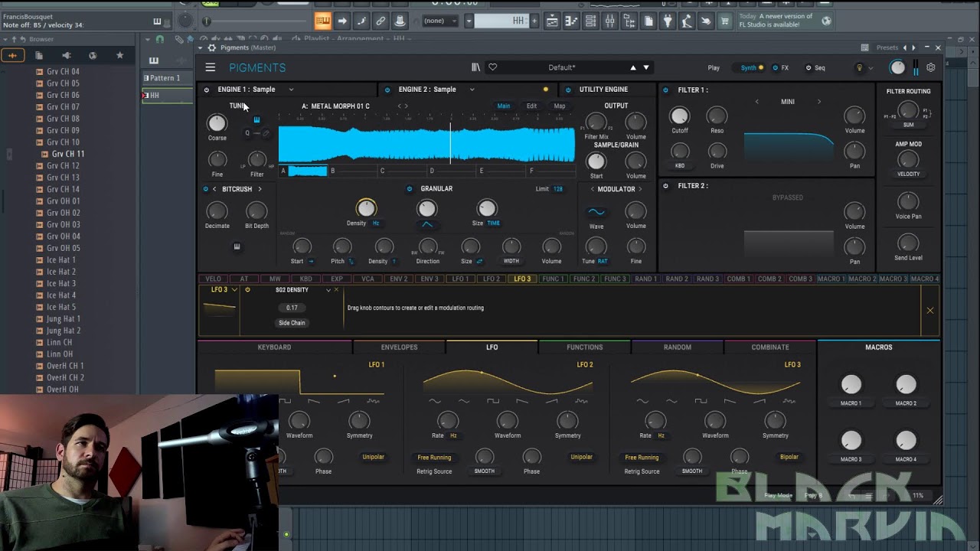Click the shopping cart icon in FL toolbar

[x=724, y=21]
